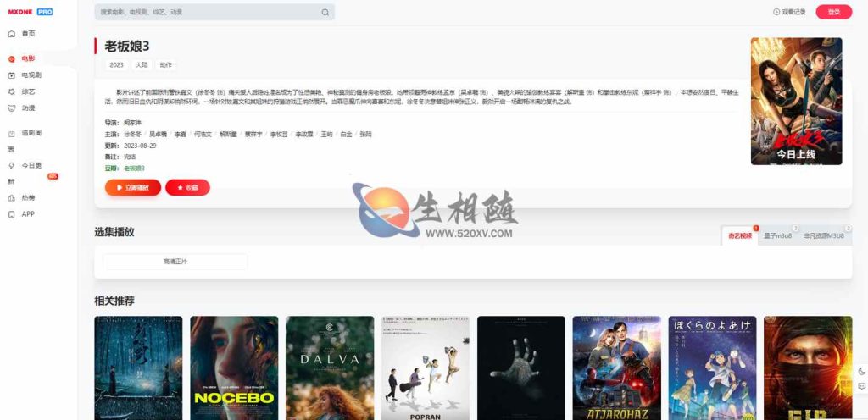This screenshot has width=868, height=420.
Task: Click the watch history clock icon
Action: pos(776,12)
